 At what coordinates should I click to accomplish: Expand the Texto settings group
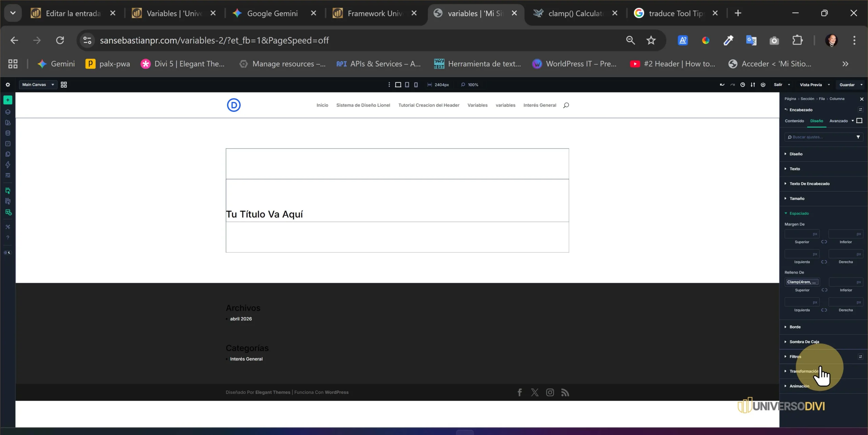coord(823,169)
